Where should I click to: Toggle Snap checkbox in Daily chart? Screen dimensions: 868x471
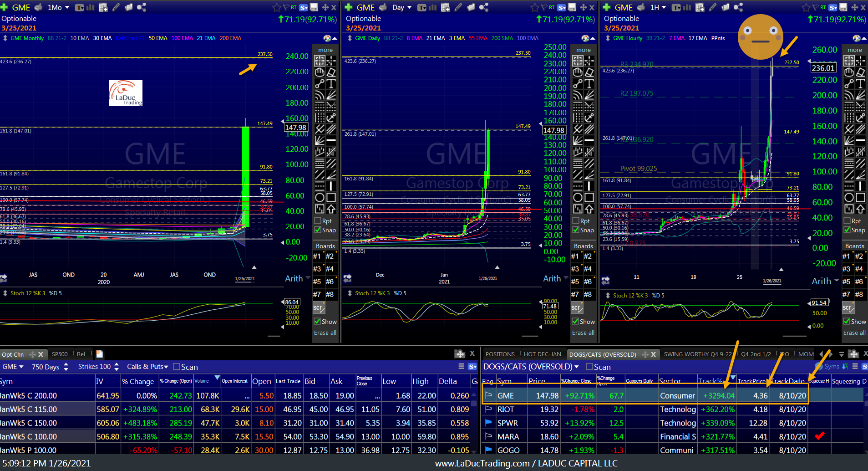tap(576, 230)
